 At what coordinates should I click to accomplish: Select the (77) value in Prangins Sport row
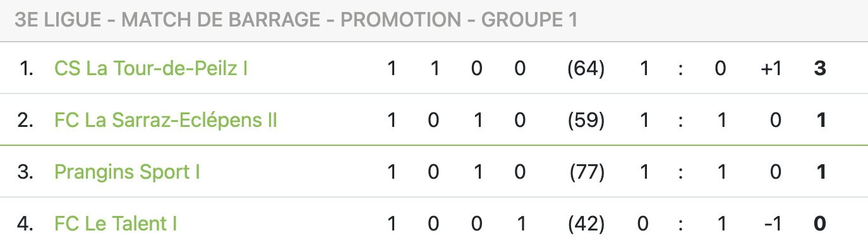pos(587,172)
